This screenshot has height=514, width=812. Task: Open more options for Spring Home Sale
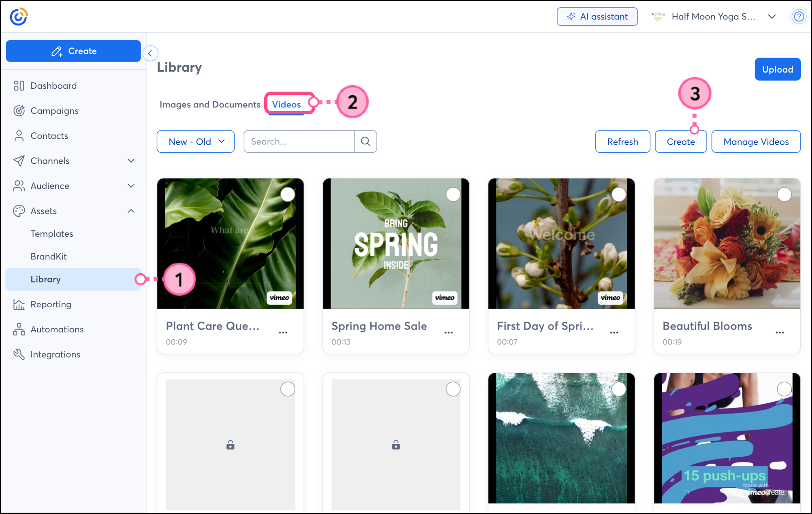click(x=448, y=332)
